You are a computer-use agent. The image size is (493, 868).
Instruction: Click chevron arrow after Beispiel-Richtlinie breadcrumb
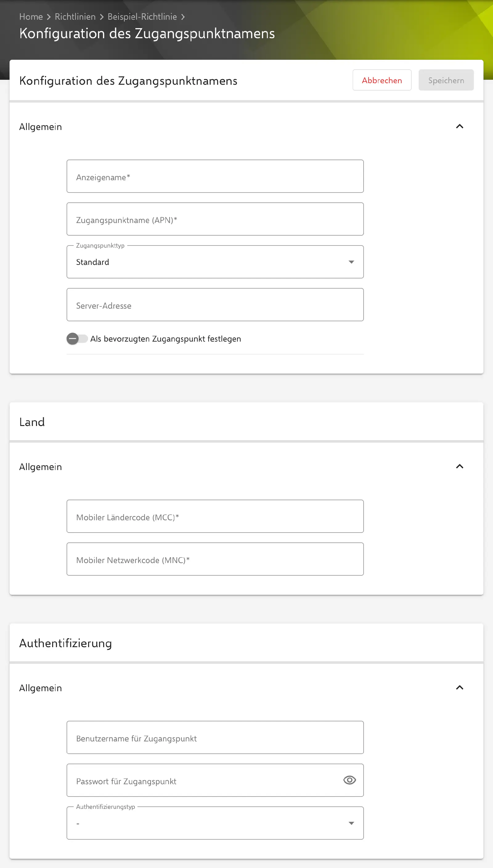(x=183, y=17)
